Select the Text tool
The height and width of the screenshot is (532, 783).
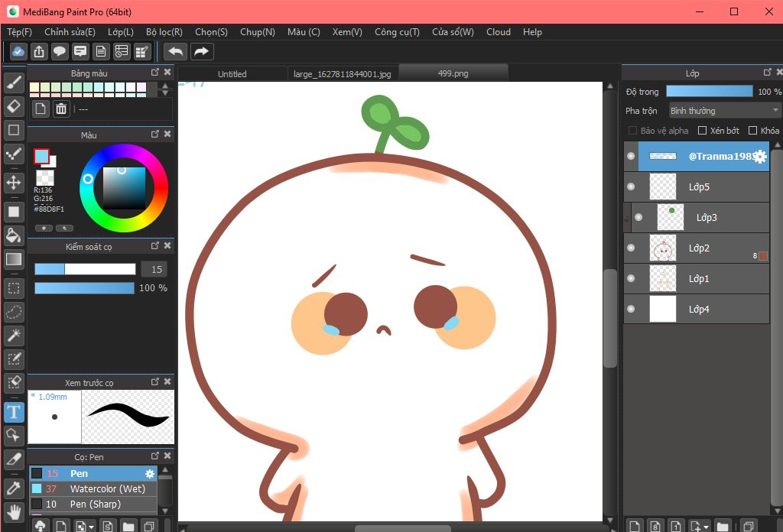[x=14, y=412]
